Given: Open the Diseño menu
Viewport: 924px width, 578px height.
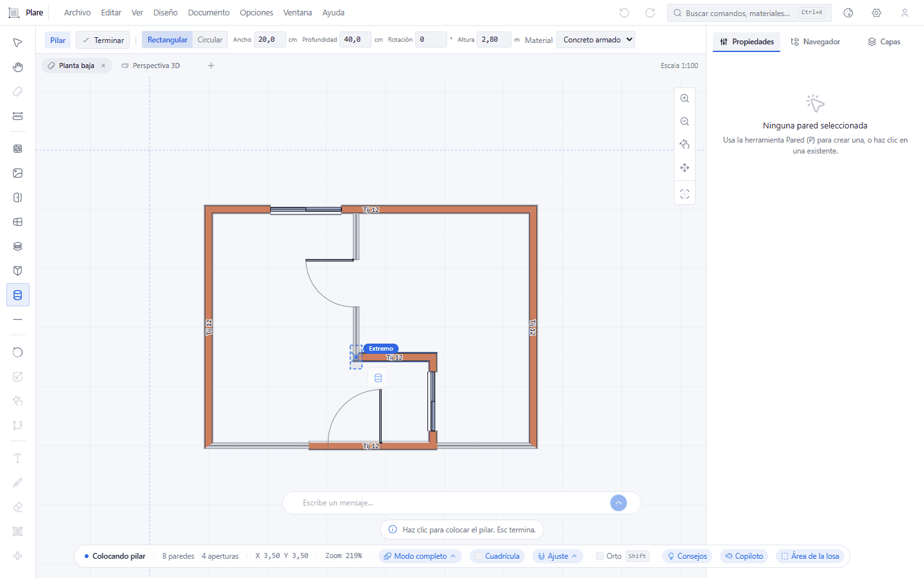Looking at the screenshot, I should point(166,13).
